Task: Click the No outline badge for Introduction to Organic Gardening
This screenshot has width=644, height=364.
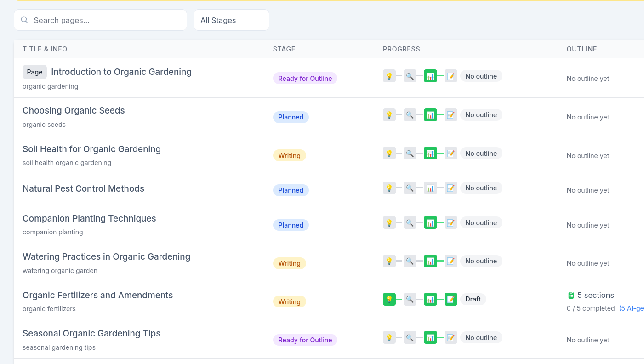Action: coord(481,75)
